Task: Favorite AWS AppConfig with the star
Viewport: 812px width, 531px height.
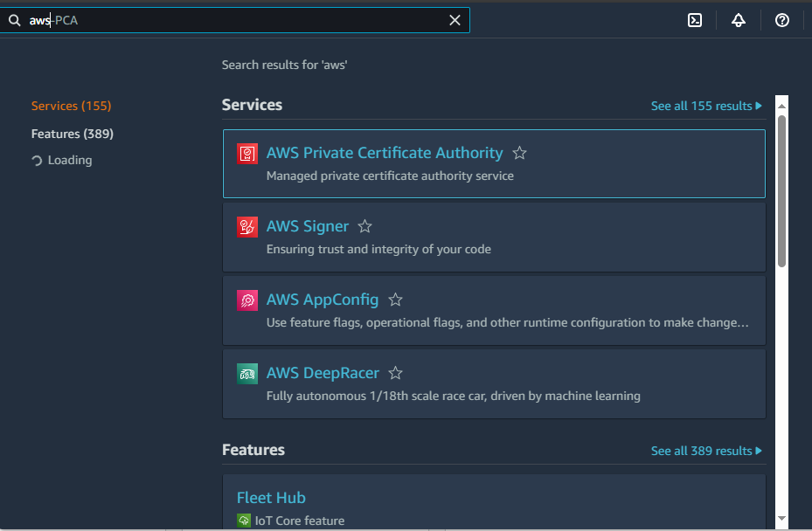Action: pyautogui.click(x=396, y=300)
